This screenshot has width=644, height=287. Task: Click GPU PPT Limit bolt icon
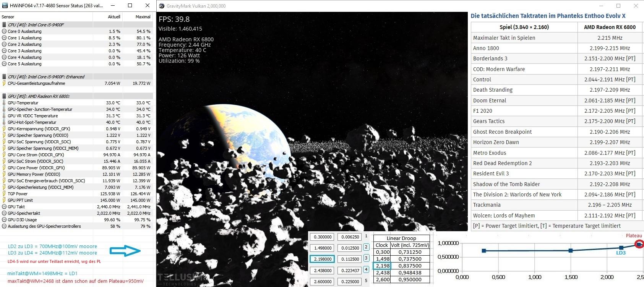[x=4, y=200]
